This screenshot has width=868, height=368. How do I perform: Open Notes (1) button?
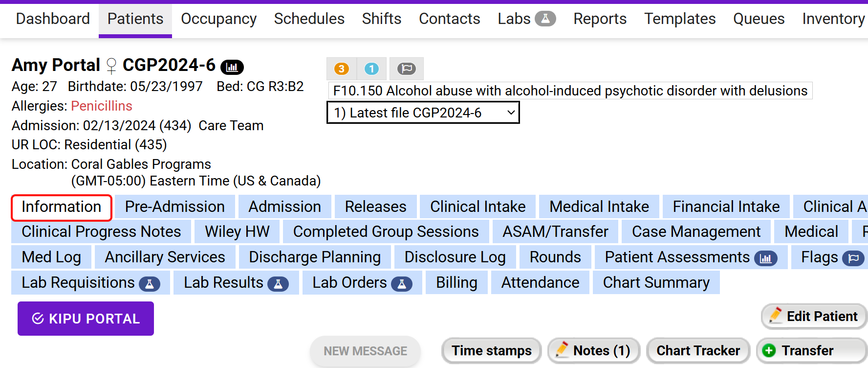click(x=594, y=350)
